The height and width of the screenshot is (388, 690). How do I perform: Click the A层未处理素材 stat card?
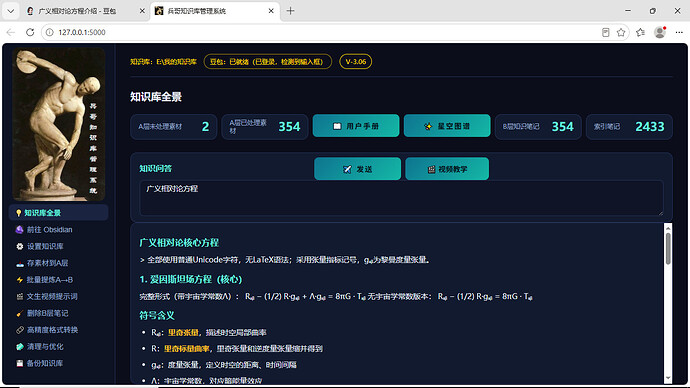tap(173, 127)
